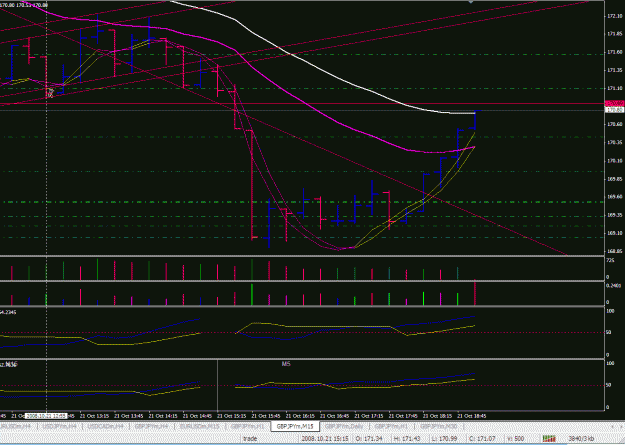Click the 169.60 price scale label
625x445 pixels.
pos(614,197)
